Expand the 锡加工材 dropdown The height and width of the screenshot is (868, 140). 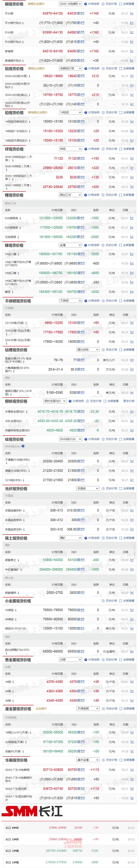coord(70,195)
